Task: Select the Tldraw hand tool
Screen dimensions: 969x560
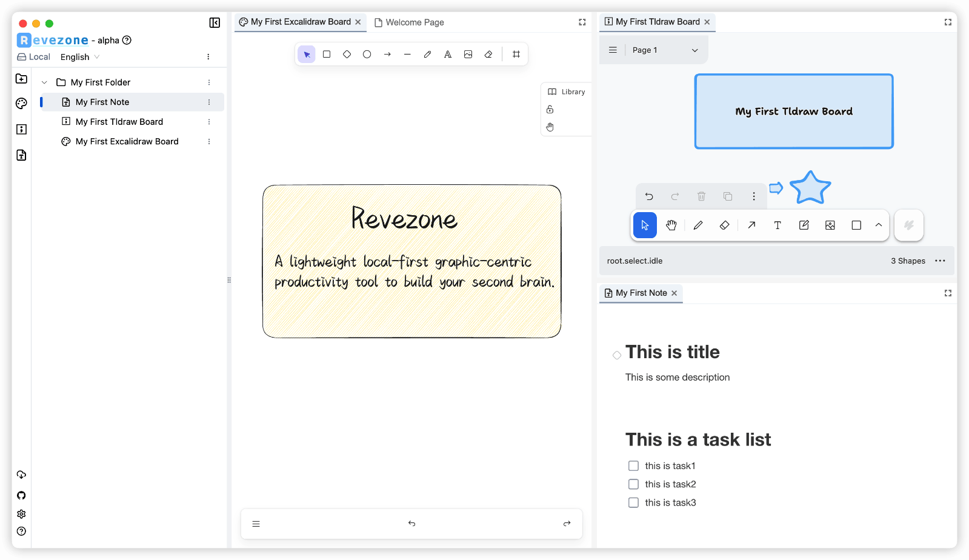Action: pyautogui.click(x=671, y=225)
